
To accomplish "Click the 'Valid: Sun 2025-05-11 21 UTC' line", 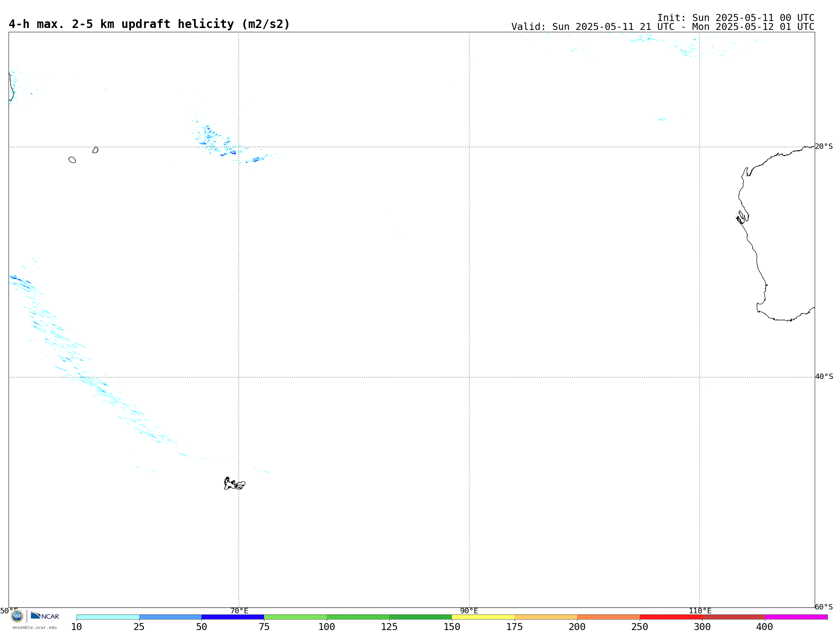I will 663,27.
